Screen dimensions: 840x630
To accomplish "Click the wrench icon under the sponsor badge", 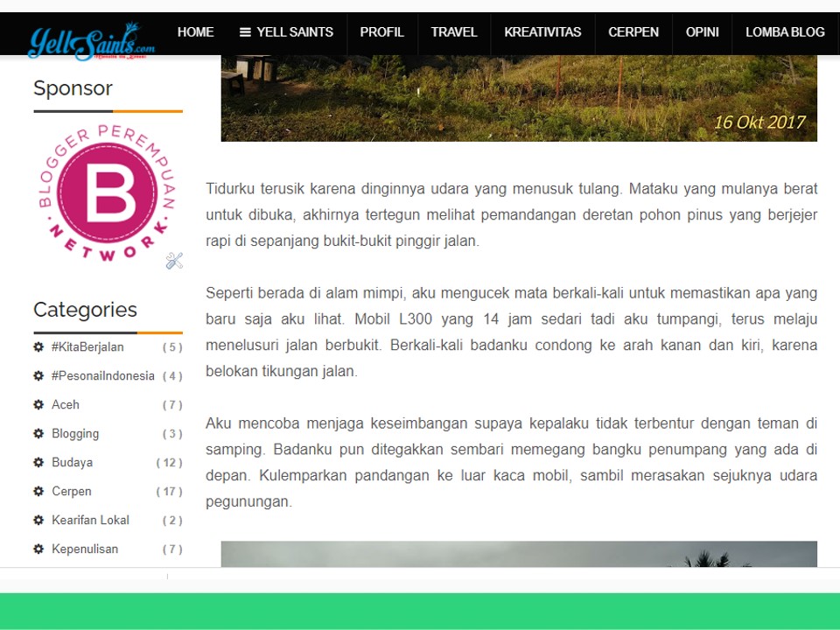I will coord(174,260).
